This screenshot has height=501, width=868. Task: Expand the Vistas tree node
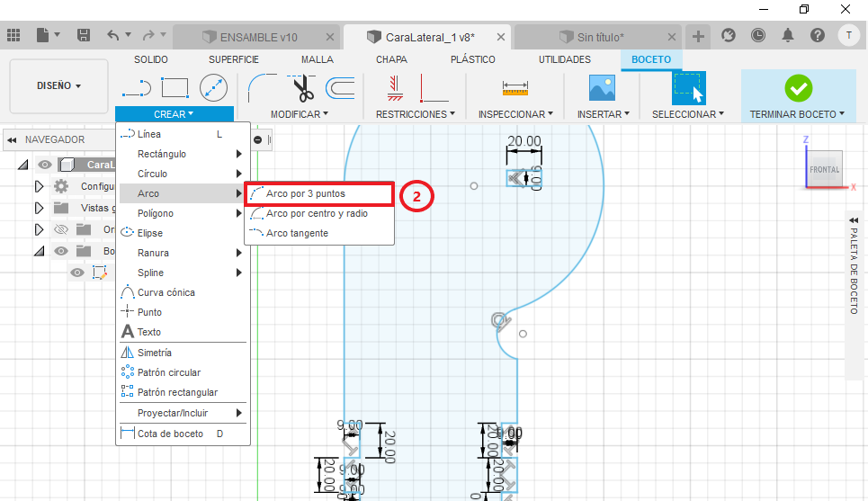coord(39,208)
